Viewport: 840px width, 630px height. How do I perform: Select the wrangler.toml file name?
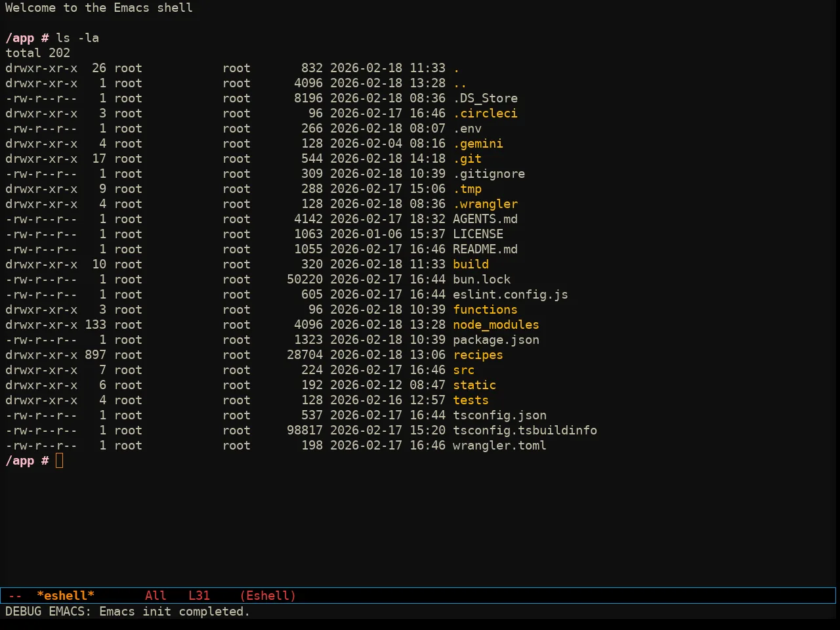tap(500, 446)
